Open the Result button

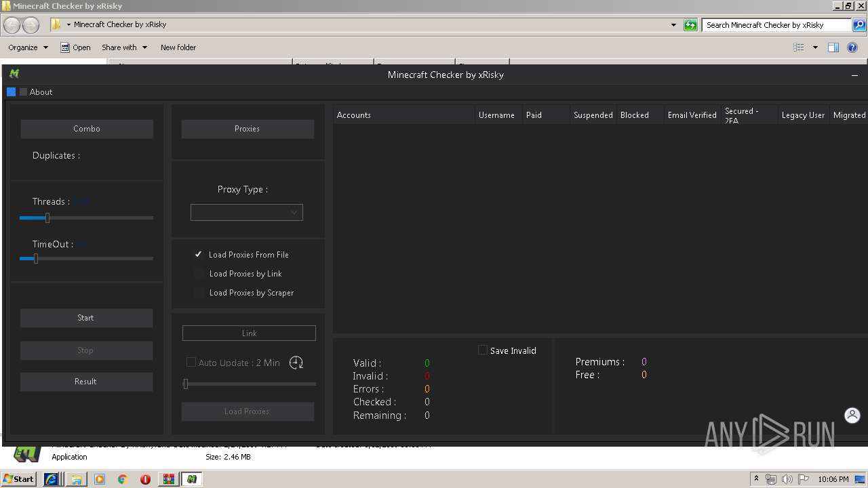pos(85,382)
